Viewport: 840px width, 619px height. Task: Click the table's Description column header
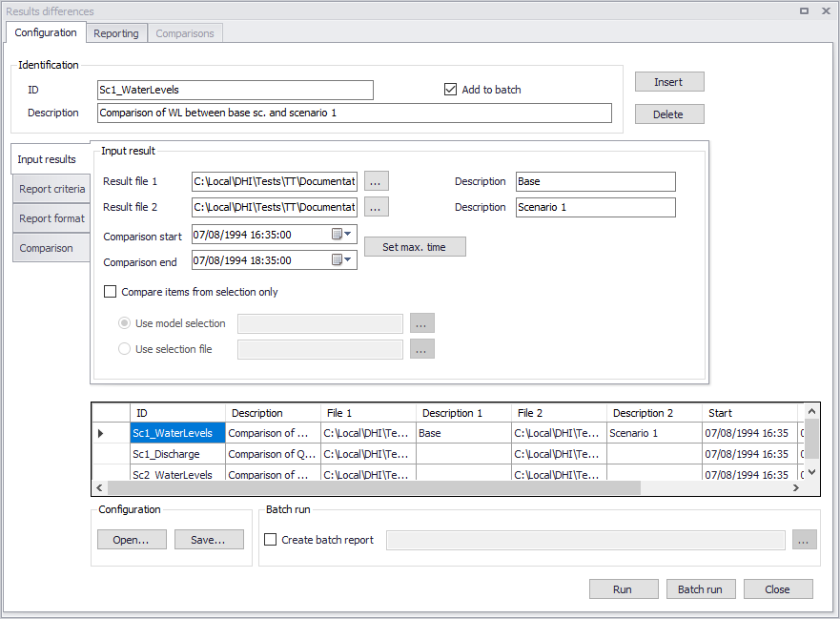pyautogui.click(x=273, y=413)
